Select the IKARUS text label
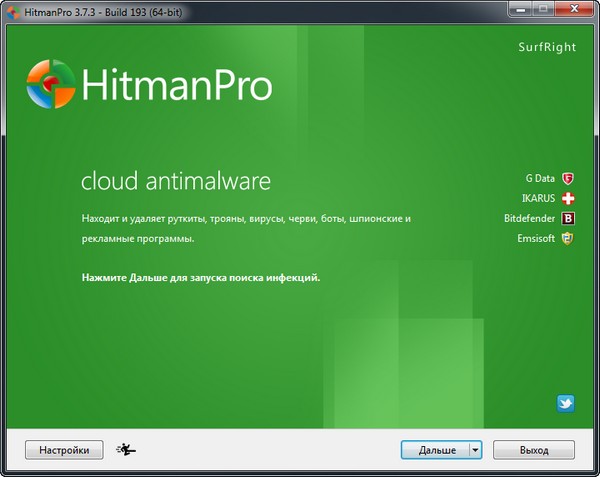Image resolution: width=600 pixels, height=477 pixels. (x=537, y=198)
